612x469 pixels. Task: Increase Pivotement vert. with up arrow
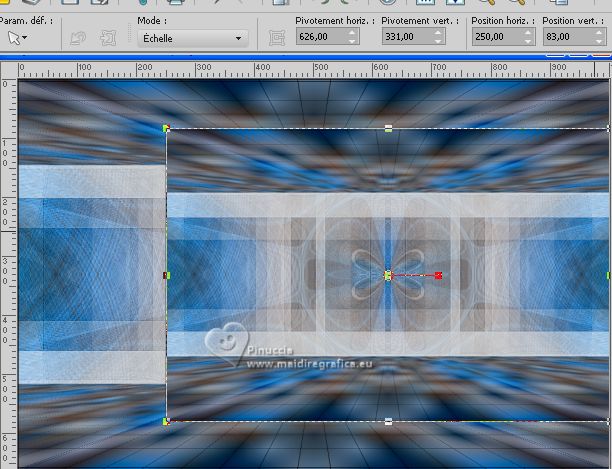[438, 33]
